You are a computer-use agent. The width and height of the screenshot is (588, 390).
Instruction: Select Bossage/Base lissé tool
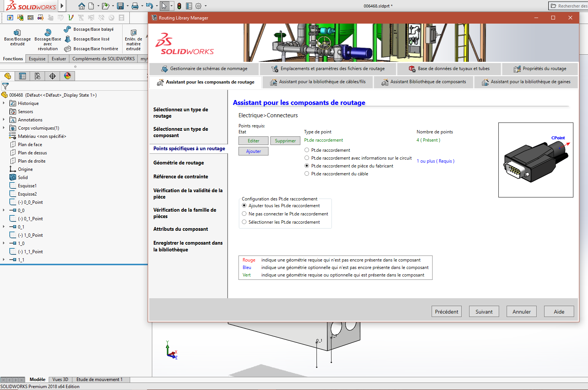[x=87, y=39]
